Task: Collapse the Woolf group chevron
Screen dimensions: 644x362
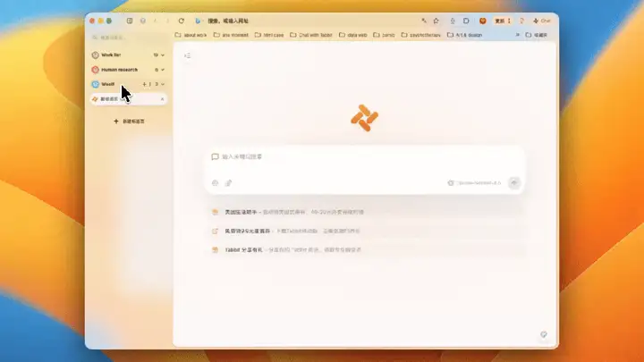Action: click(163, 84)
